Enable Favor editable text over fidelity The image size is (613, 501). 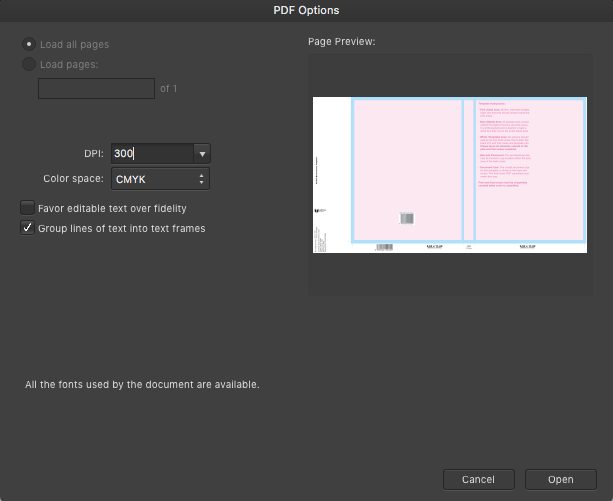point(28,208)
